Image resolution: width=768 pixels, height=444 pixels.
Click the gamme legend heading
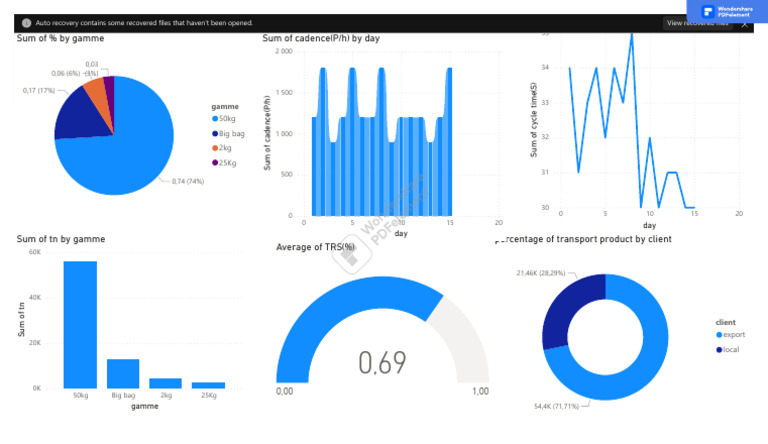[225, 106]
